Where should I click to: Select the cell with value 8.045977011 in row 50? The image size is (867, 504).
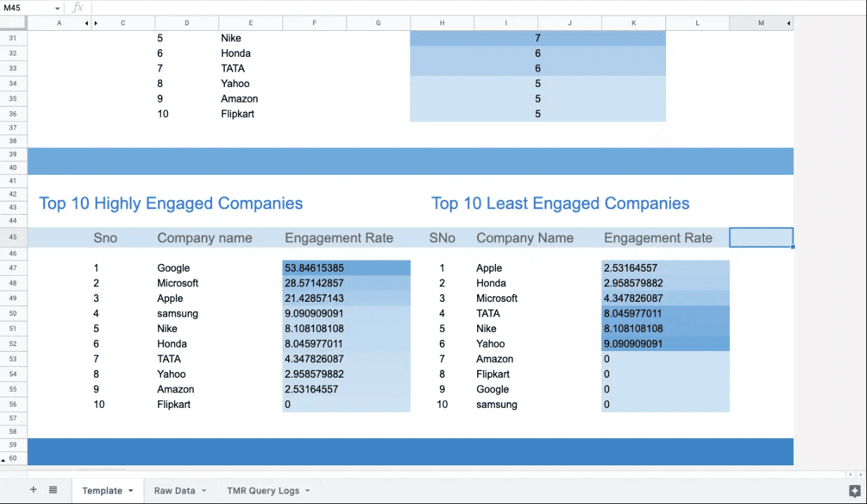[x=665, y=314]
